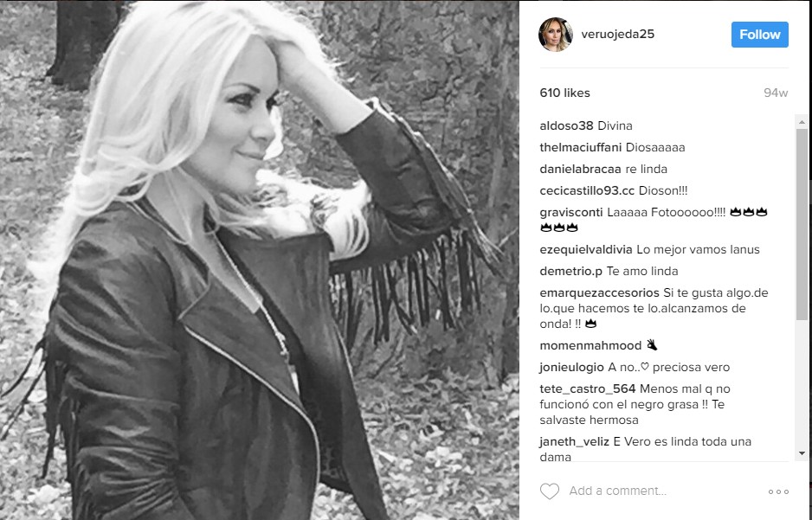Viewport: 812px width, 520px height.
Task: Open the three-dot more options menu
Action: 778,491
